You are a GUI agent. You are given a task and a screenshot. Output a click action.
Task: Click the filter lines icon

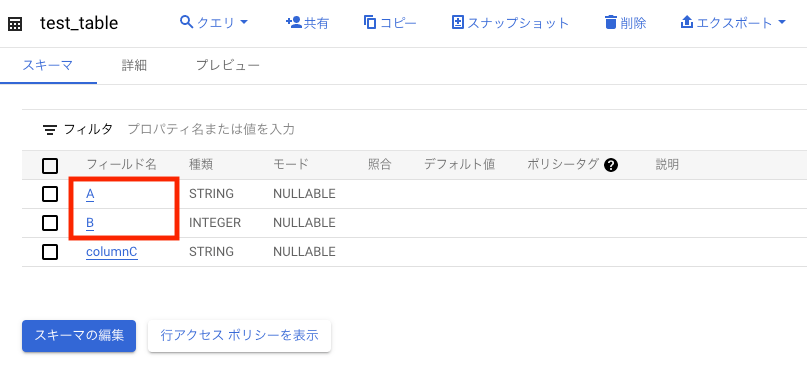50,130
